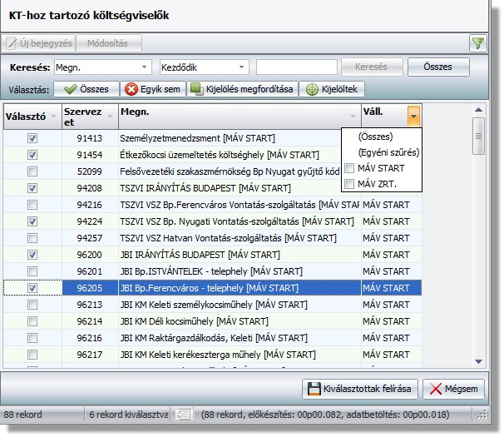Uncheck row 94208 checkbox
The image size is (504, 437).
[32, 188]
